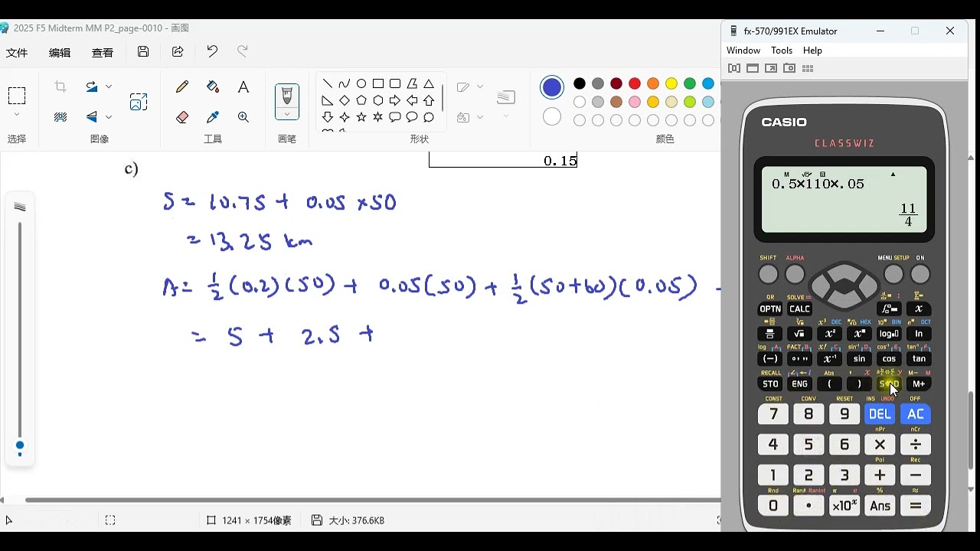Save the Paint file

143,52
